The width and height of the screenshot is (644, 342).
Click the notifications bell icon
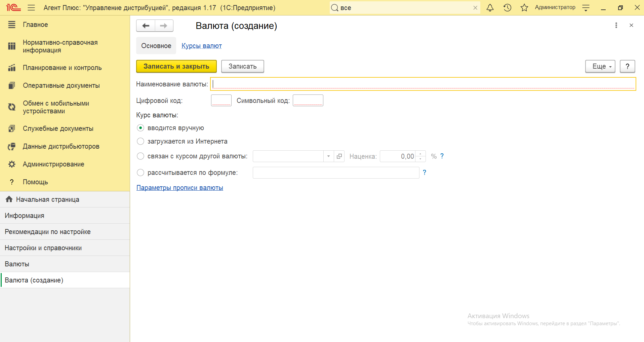pos(490,8)
